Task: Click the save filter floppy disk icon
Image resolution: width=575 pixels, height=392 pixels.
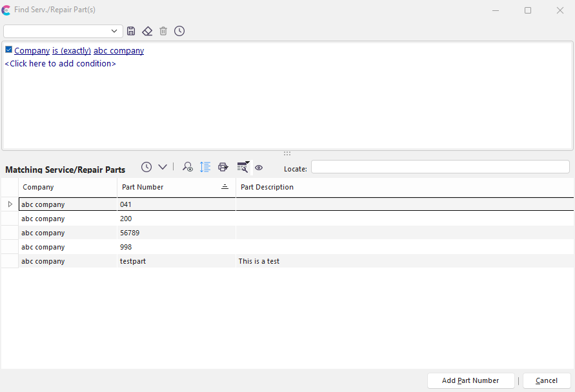Action: pyautogui.click(x=132, y=31)
